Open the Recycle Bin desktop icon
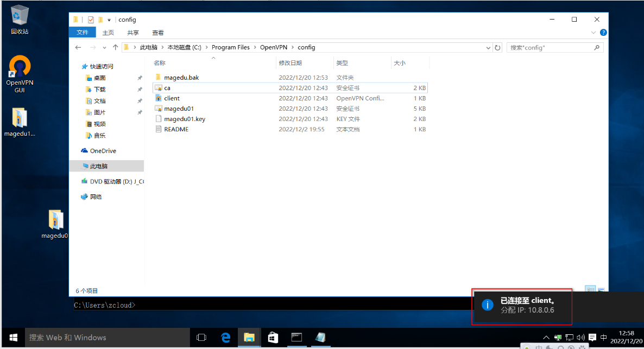 tap(20, 20)
